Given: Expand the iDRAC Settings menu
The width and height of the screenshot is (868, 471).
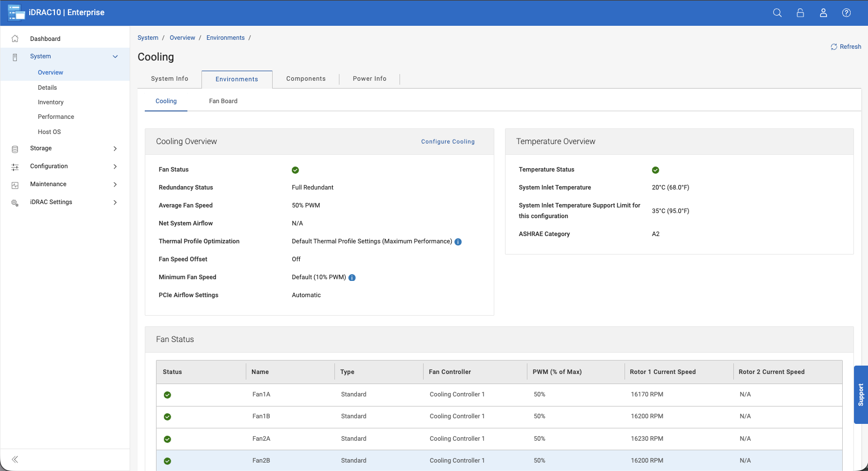Looking at the screenshot, I should [115, 202].
